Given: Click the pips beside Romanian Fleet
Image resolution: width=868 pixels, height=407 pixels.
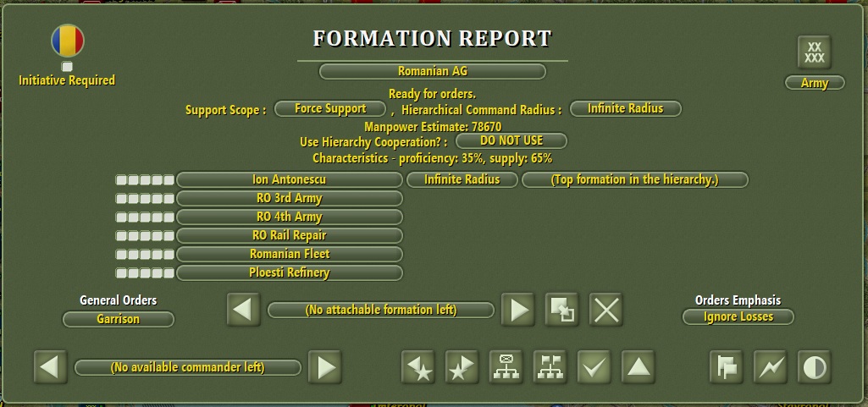Looking at the screenshot, I should pos(145,254).
